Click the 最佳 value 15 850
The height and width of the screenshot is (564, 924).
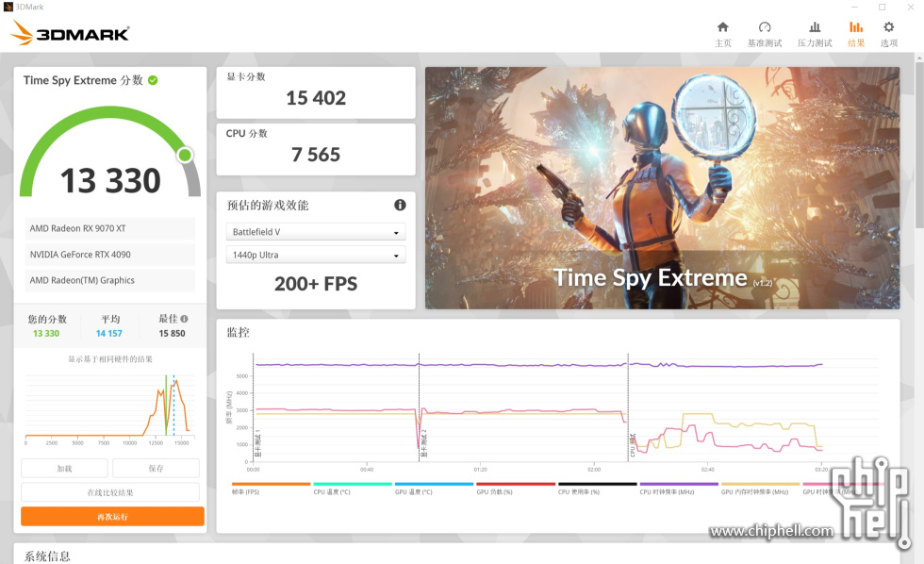[172, 333]
